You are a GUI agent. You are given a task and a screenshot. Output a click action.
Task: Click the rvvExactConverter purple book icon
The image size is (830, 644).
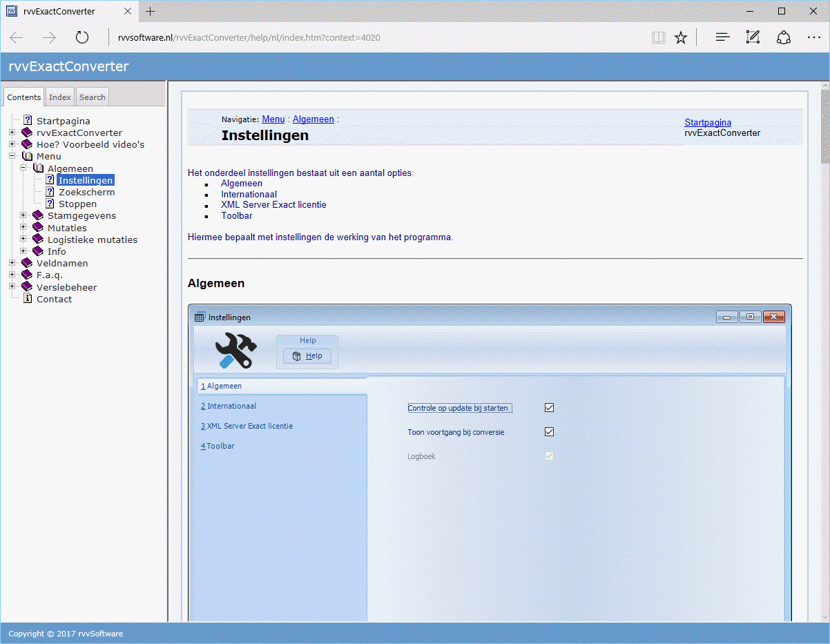click(x=27, y=133)
